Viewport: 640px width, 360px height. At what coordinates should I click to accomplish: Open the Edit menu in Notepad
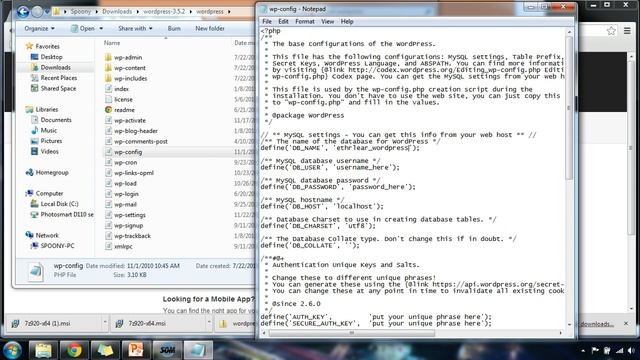click(283, 22)
